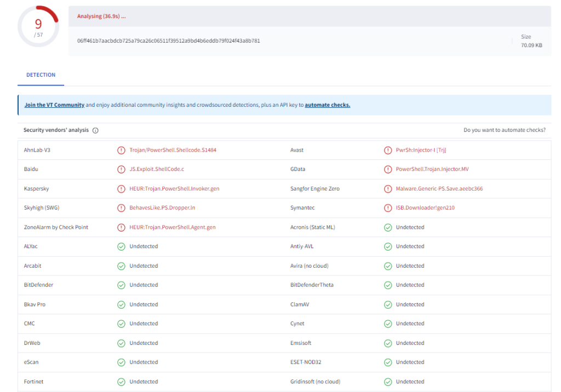
Task: Click the detection score circle showing 9/57
Action: pos(38,26)
